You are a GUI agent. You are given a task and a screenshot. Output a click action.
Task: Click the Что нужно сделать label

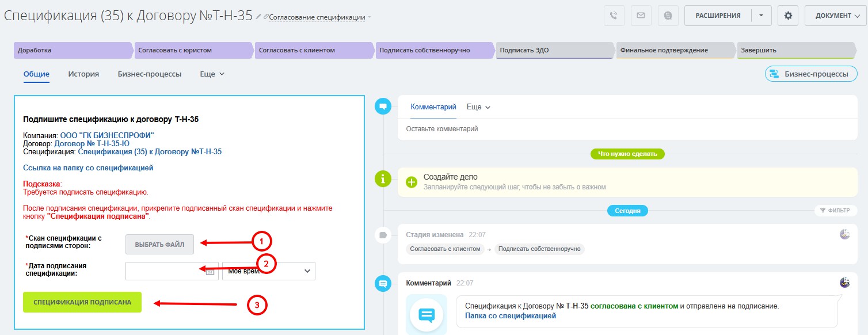pos(628,154)
